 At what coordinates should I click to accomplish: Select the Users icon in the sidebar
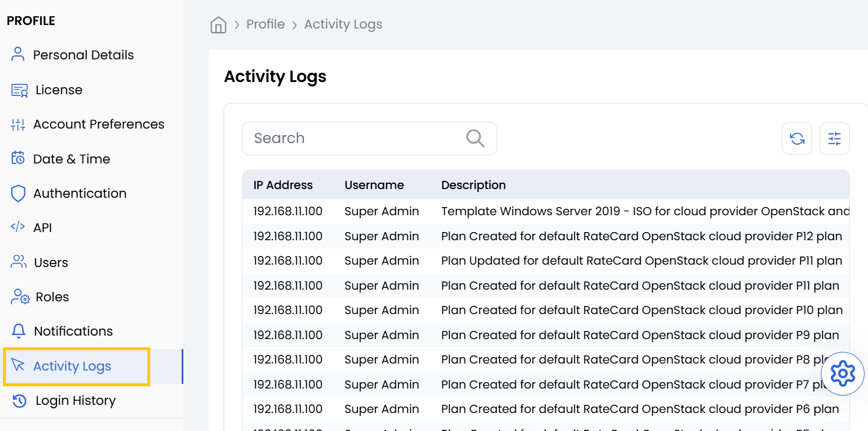pos(18,262)
